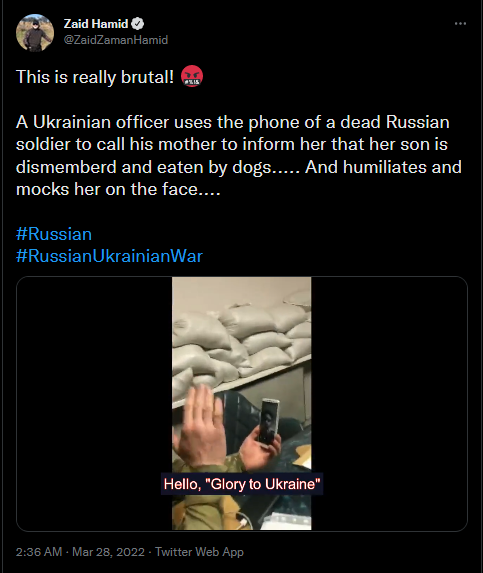Follow the #RussianUkrainianWar hashtag link
The image size is (483, 573).
(109, 256)
